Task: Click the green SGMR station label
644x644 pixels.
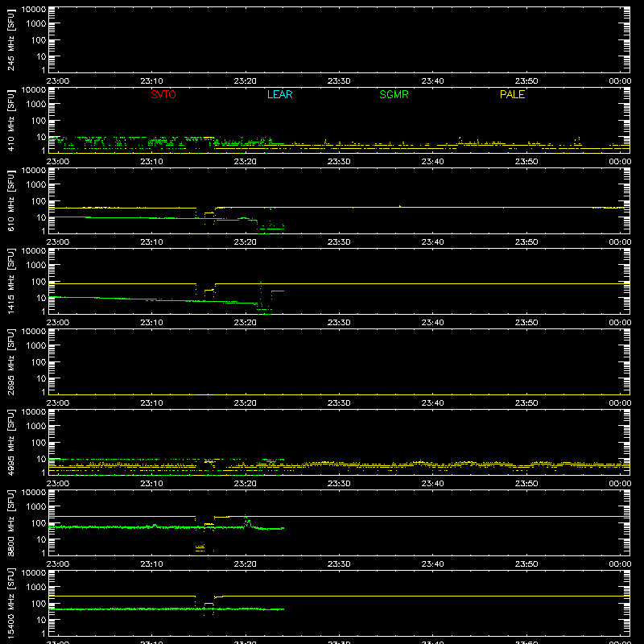Action: [x=394, y=94]
